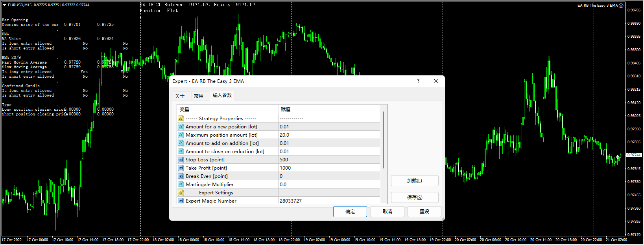Image resolution: width=644 pixels, height=245 pixels.
Task: Click the 加载(L) load button
Action: (415, 181)
